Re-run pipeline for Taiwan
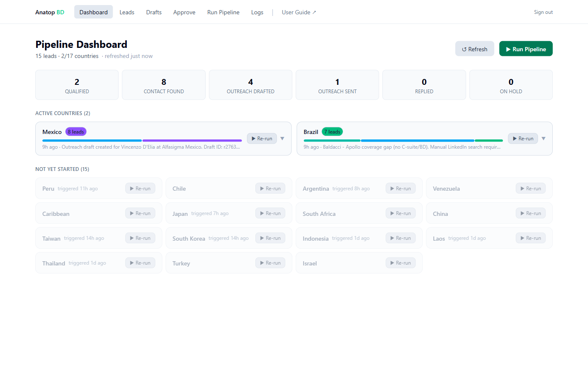This screenshot has height=378, width=588. [140, 238]
